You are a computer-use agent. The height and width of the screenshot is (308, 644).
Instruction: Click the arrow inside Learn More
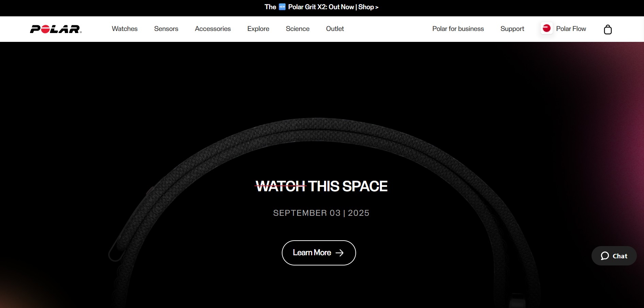pos(339,253)
